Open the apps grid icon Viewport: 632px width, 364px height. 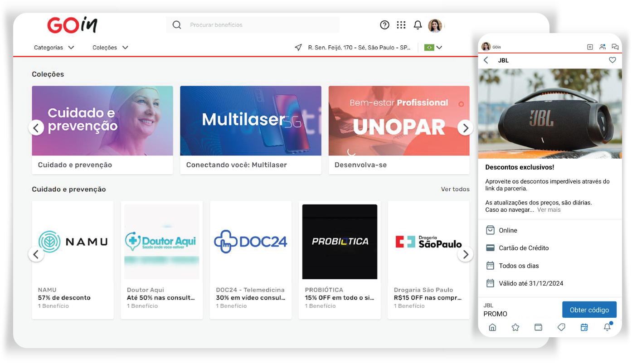[401, 25]
